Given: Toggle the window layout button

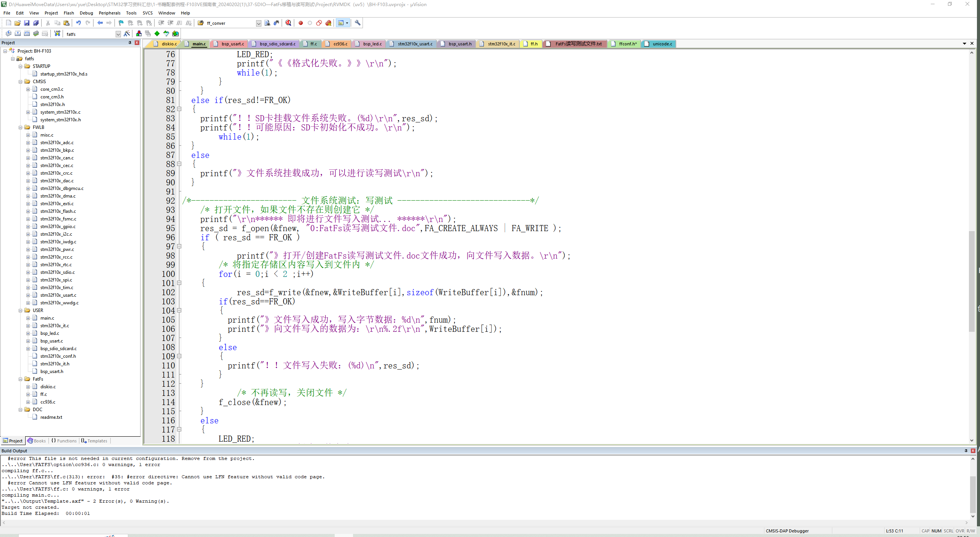Looking at the screenshot, I should (x=341, y=23).
